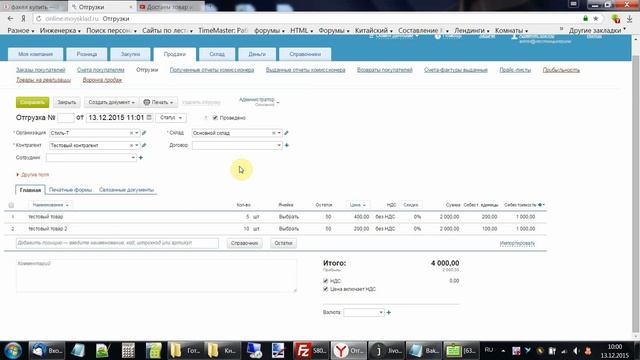640x360 pixels.
Task: Open the Счета покупателям link
Action: 100,70
